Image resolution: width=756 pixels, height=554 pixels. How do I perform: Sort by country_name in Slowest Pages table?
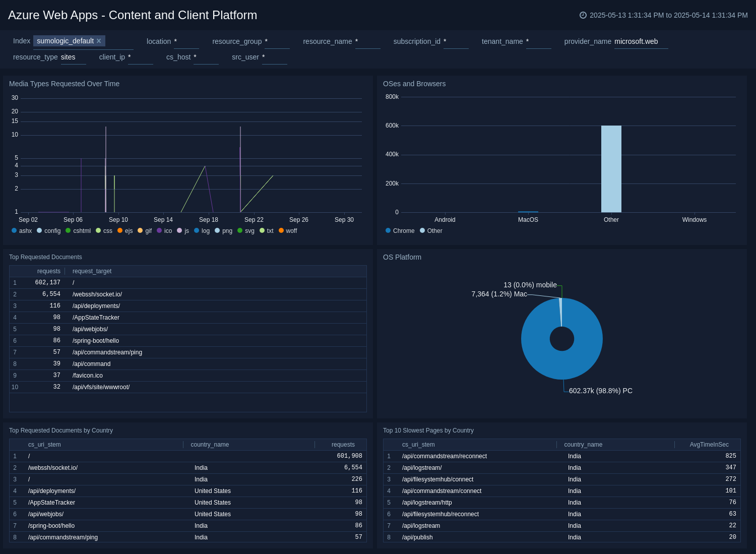click(583, 445)
